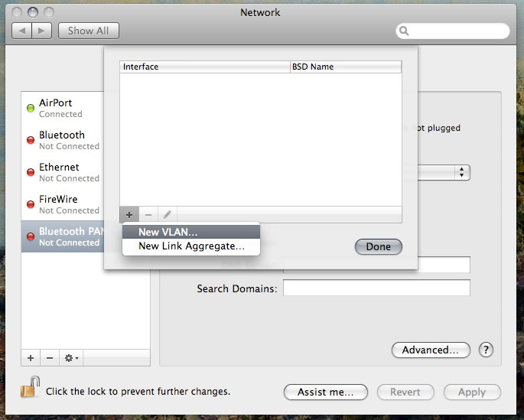Click the Search Domains input field
Viewport: 524px width, 420px height.
point(376,288)
